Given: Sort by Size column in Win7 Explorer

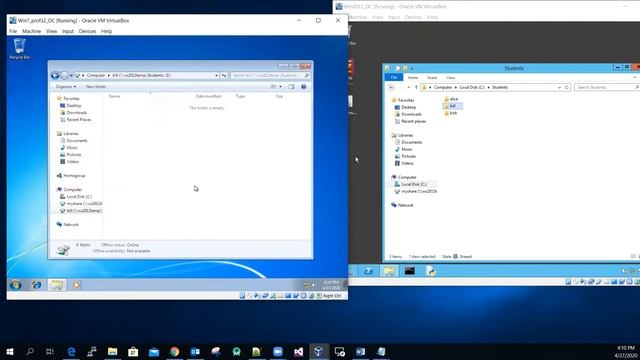Looking at the screenshot, I should (279, 96).
